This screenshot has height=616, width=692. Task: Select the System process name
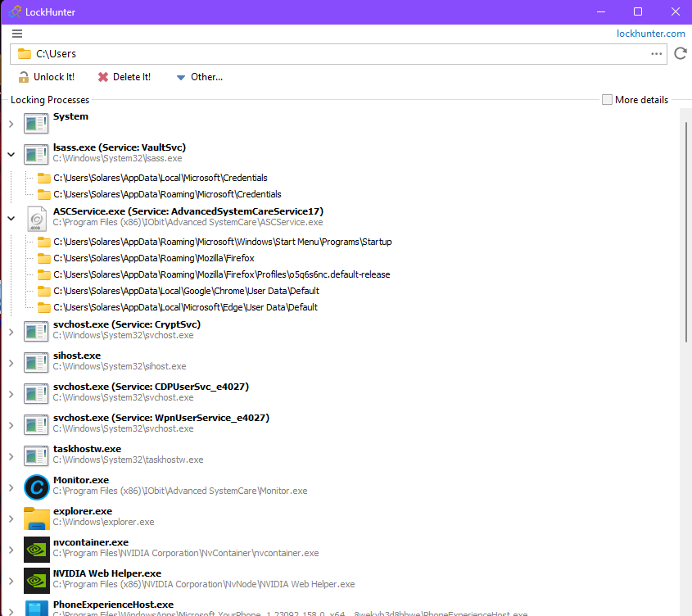click(x=70, y=116)
